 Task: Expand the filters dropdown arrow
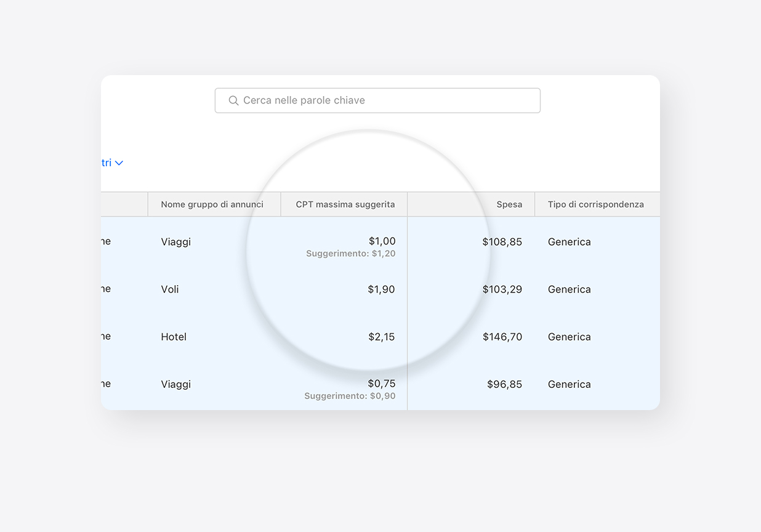point(118,163)
